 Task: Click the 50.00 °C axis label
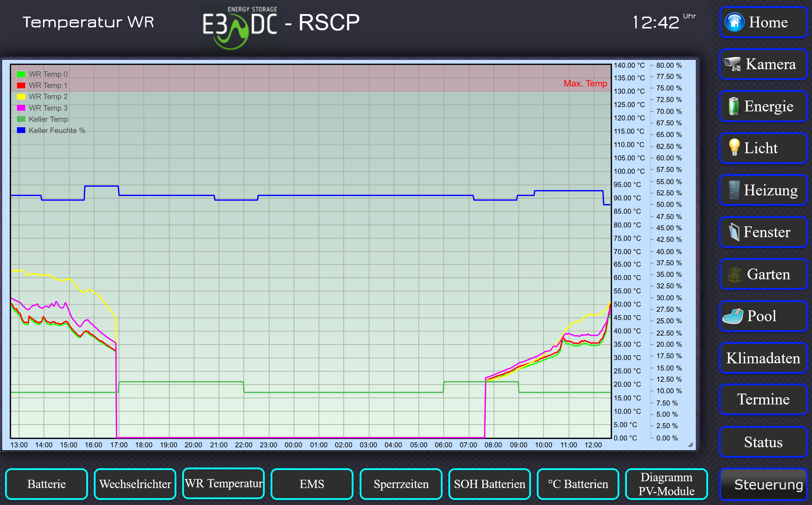[627, 304]
